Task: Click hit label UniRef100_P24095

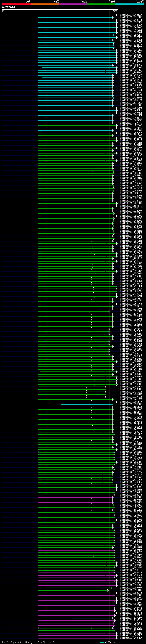Action: 131,93
